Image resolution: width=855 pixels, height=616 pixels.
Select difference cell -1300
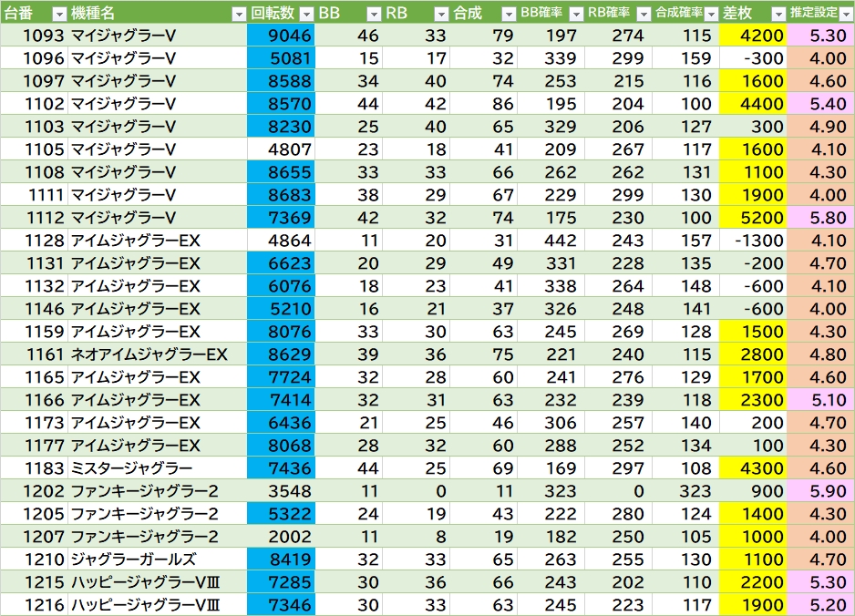coord(753,241)
